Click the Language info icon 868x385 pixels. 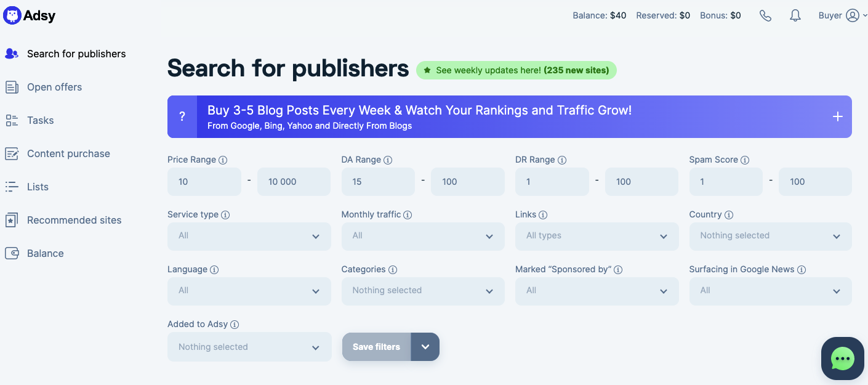coord(214,270)
